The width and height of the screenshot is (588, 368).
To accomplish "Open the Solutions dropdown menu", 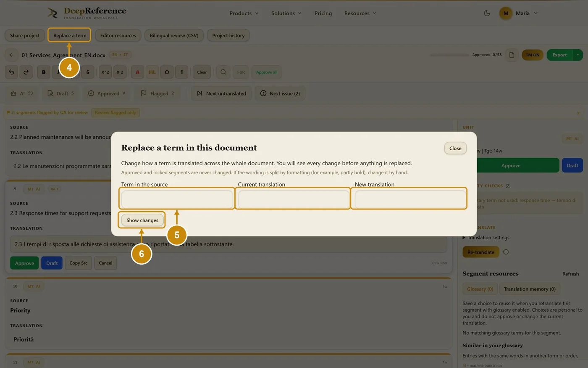I will pos(286,13).
